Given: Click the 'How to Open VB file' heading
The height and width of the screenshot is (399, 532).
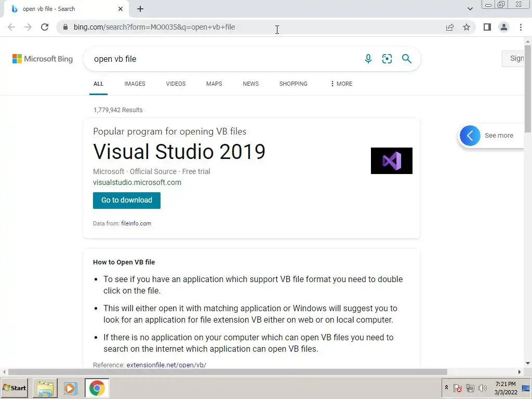Looking at the screenshot, I should point(124,262).
